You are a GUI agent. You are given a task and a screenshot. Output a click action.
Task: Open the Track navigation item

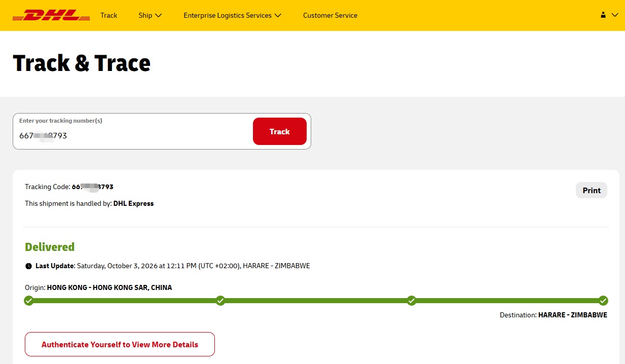(108, 15)
